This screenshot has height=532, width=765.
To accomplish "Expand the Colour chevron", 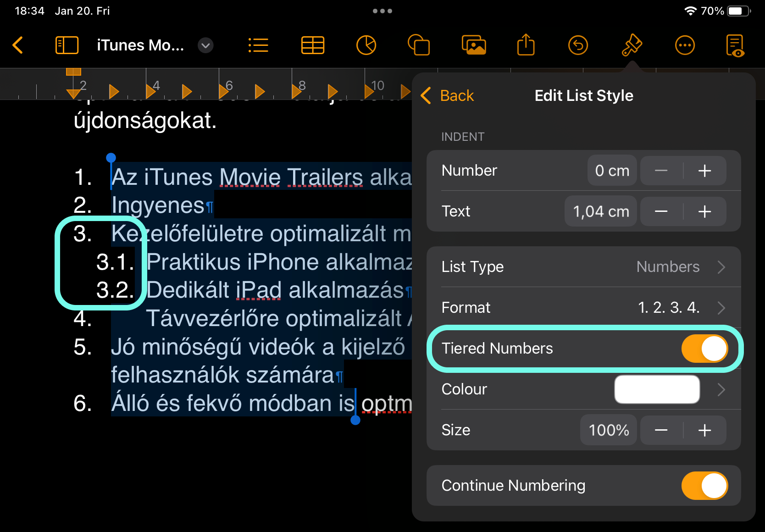I will (x=721, y=389).
